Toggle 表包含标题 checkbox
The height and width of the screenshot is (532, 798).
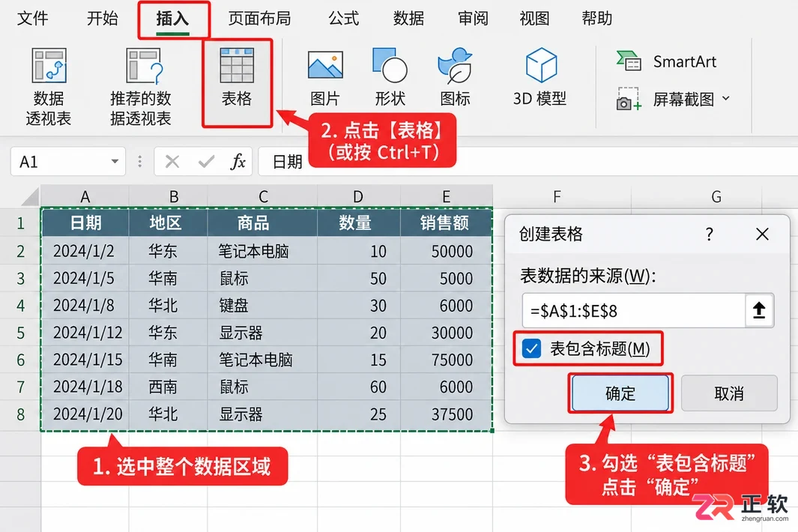click(x=532, y=348)
